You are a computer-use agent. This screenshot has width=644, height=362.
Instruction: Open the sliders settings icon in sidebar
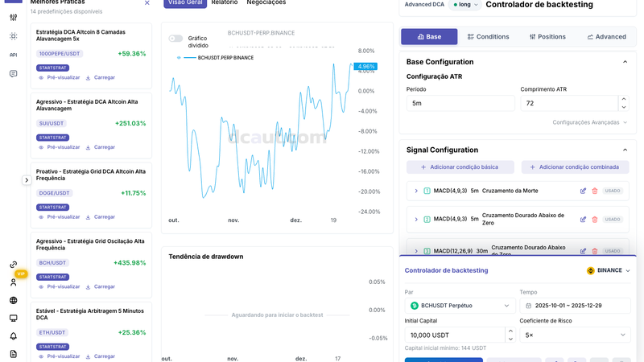[x=13, y=17]
